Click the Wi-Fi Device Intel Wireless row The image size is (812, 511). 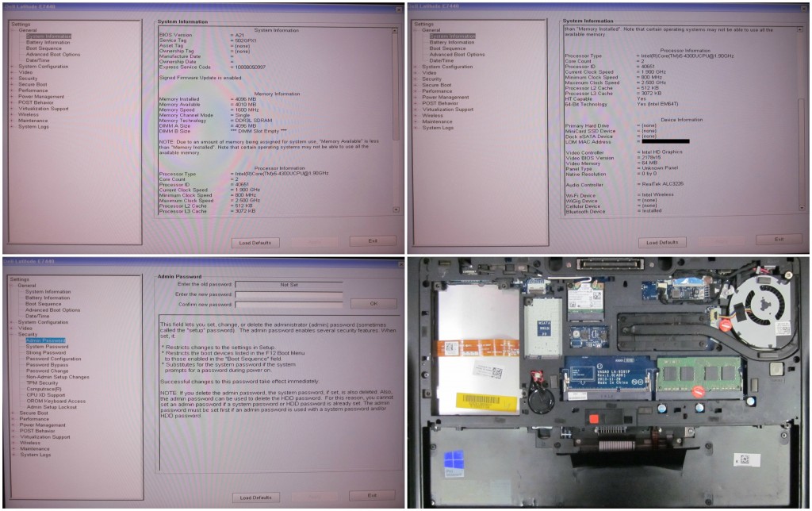tap(620, 195)
